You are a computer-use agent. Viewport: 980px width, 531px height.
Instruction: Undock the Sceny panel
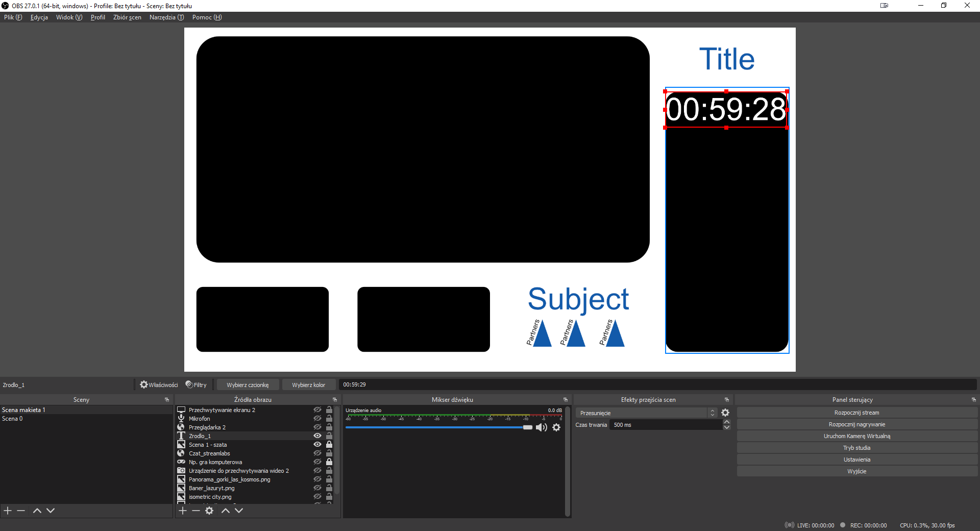167,400
